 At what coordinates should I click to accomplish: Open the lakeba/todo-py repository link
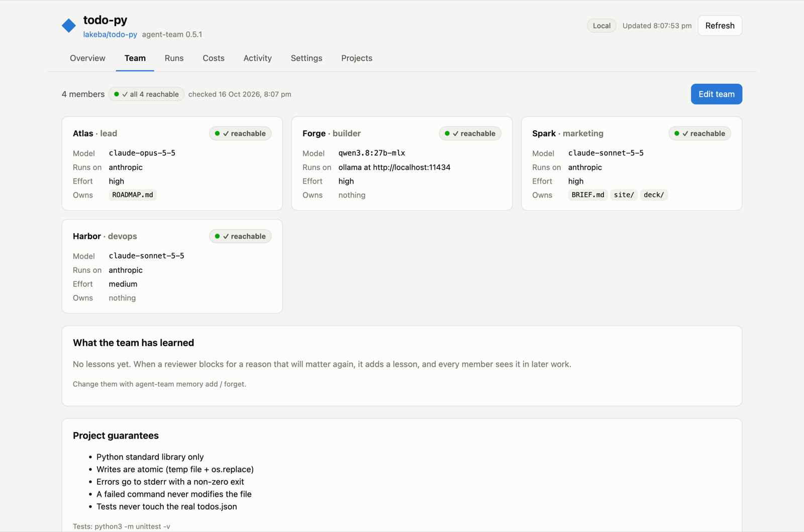pyautogui.click(x=110, y=35)
